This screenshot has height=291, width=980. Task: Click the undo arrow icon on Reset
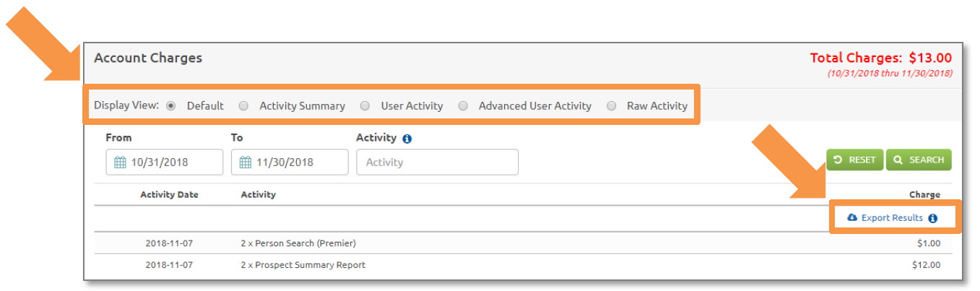point(838,160)
